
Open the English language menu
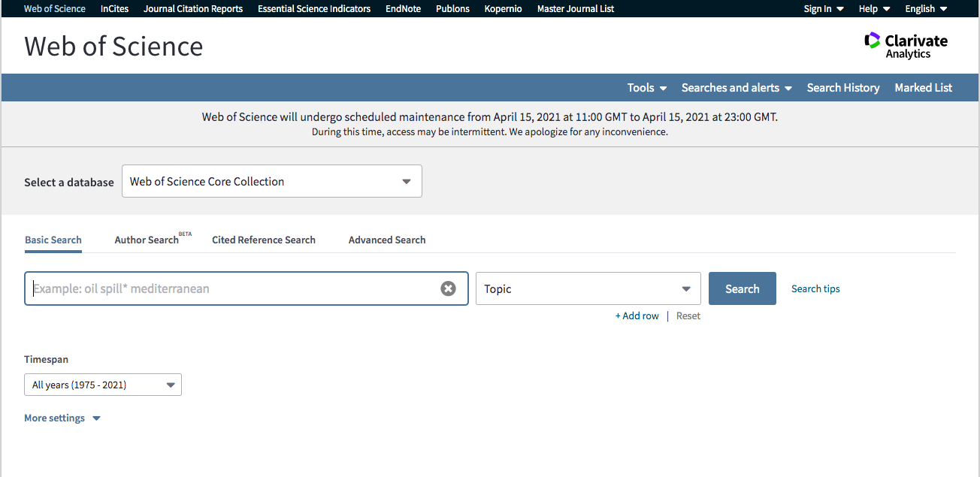point(926,9)
